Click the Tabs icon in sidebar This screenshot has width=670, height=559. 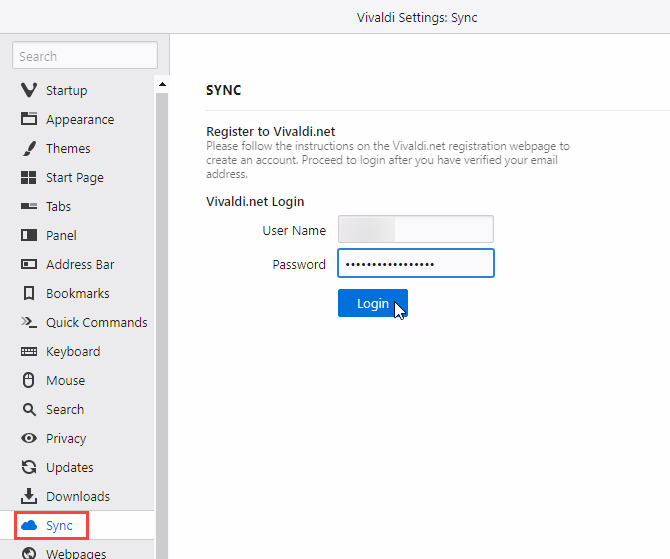tap(29, 206)
